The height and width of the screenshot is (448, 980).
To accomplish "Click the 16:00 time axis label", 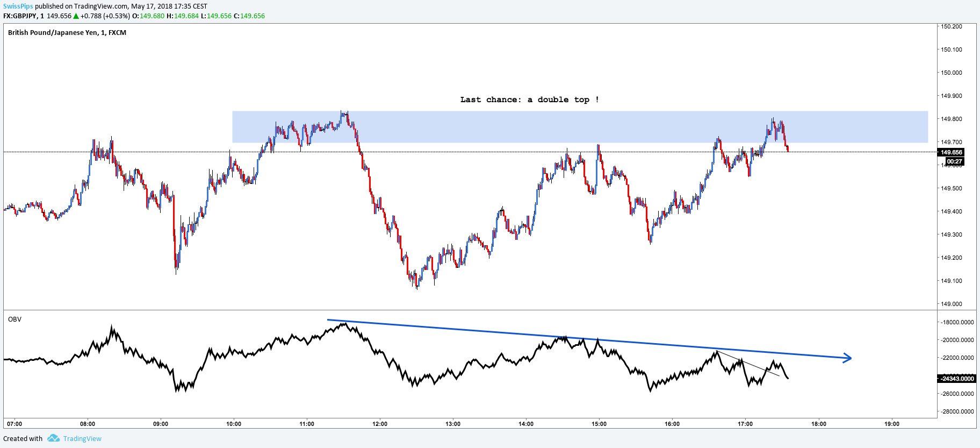I will [x=672, y=424].
